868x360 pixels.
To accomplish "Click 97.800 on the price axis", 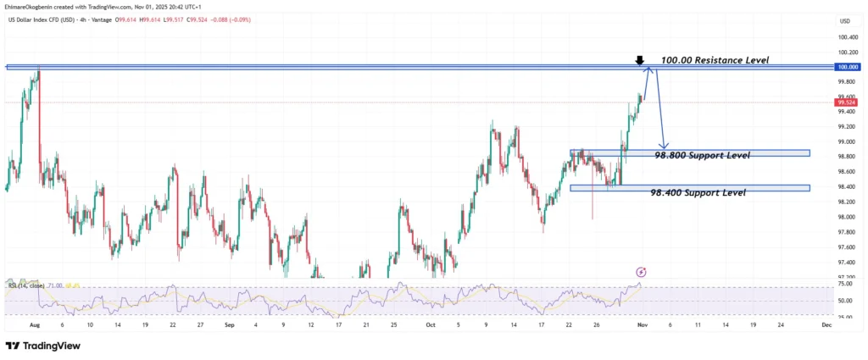I will [845, 232].
